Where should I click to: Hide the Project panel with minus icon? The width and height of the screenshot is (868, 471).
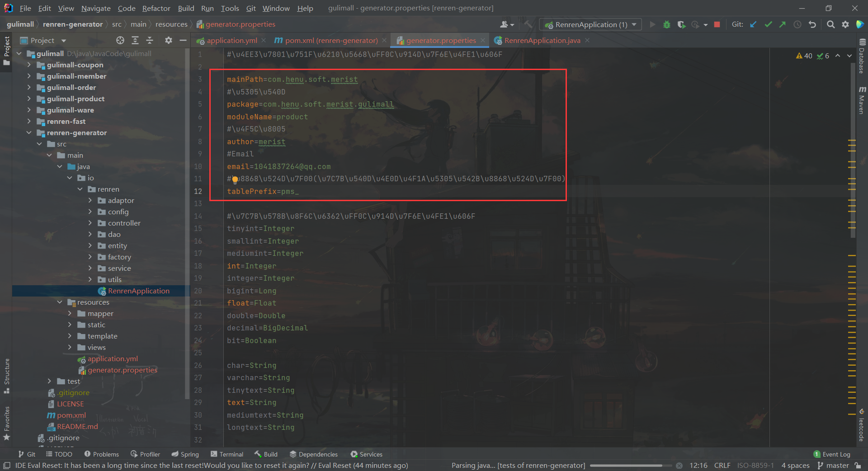point(183,40)
